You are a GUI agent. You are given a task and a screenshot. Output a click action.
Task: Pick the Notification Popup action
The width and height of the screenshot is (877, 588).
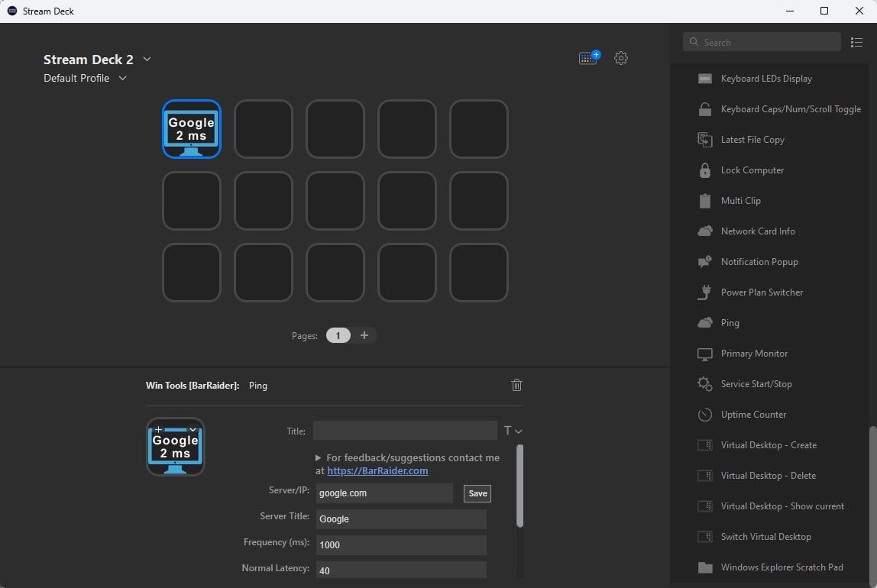pos(759,262)
